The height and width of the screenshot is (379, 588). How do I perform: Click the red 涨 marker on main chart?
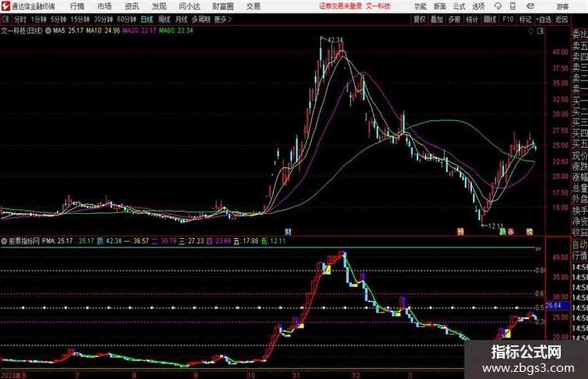[x=511, y=232]
